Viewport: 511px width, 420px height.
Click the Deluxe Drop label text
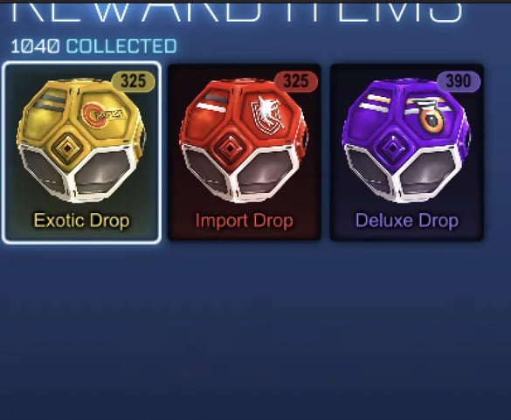pyautogui.click(x=407, y=221)
